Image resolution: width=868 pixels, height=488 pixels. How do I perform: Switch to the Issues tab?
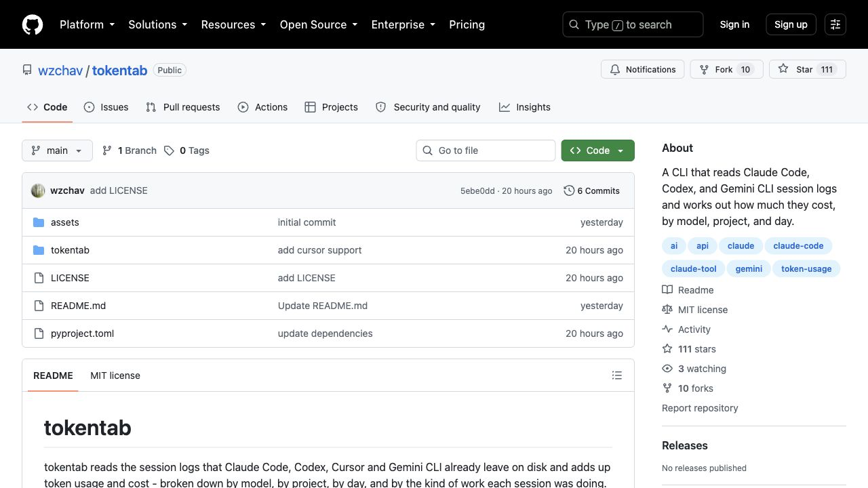pos(106,107)
